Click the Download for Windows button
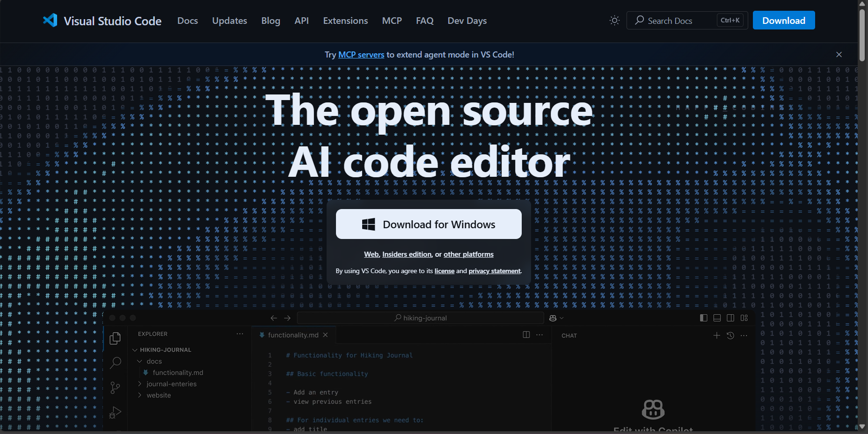This screenshot has width=868, height=434. tap(428, 224)
